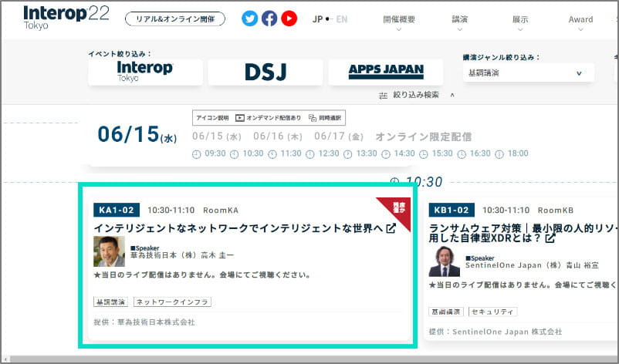Open the YouTube channel icon
The image size is (619, 364).
(289, 19)
